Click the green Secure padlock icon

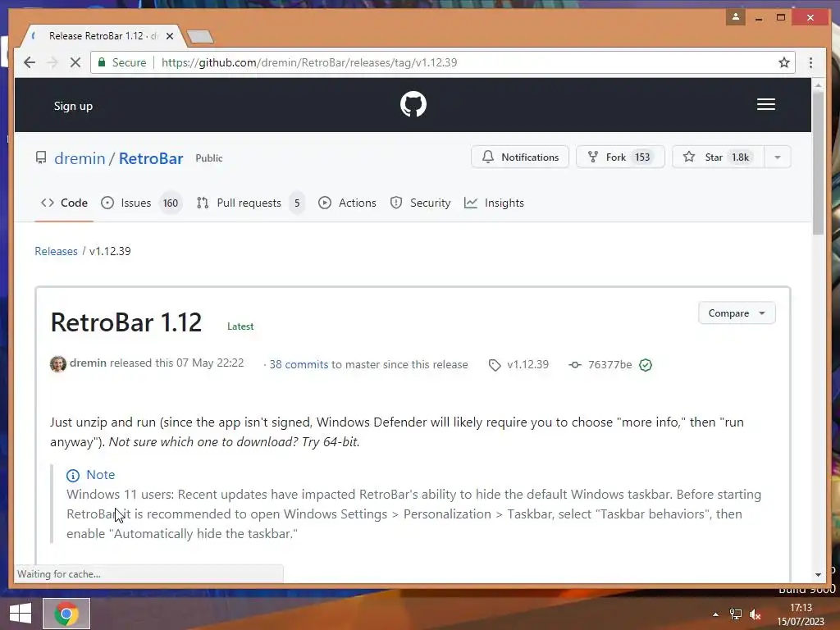[101, 62]
